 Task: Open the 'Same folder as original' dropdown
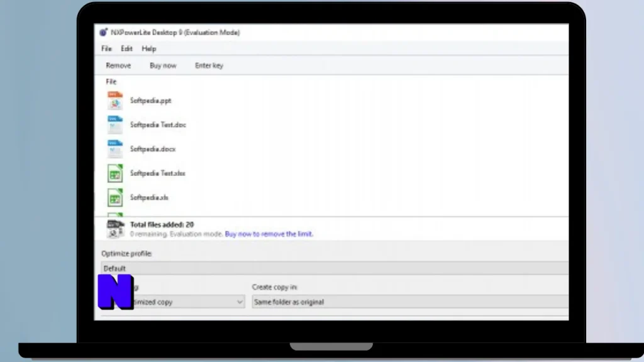point(410,302)
